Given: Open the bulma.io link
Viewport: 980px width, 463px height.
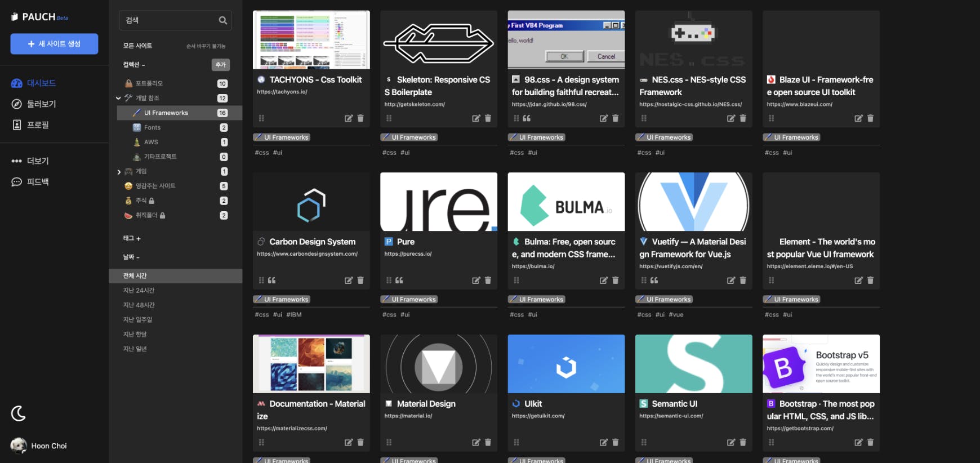Looking at the screenshot, I should tap(533, 266).
